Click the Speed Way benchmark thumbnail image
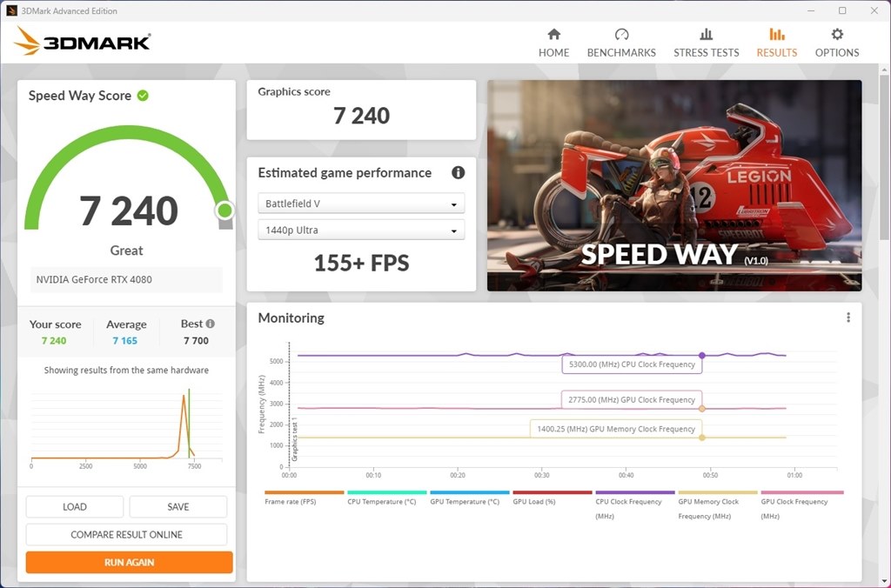The width and height of the screenshot is (891, 588). [674, 186]
